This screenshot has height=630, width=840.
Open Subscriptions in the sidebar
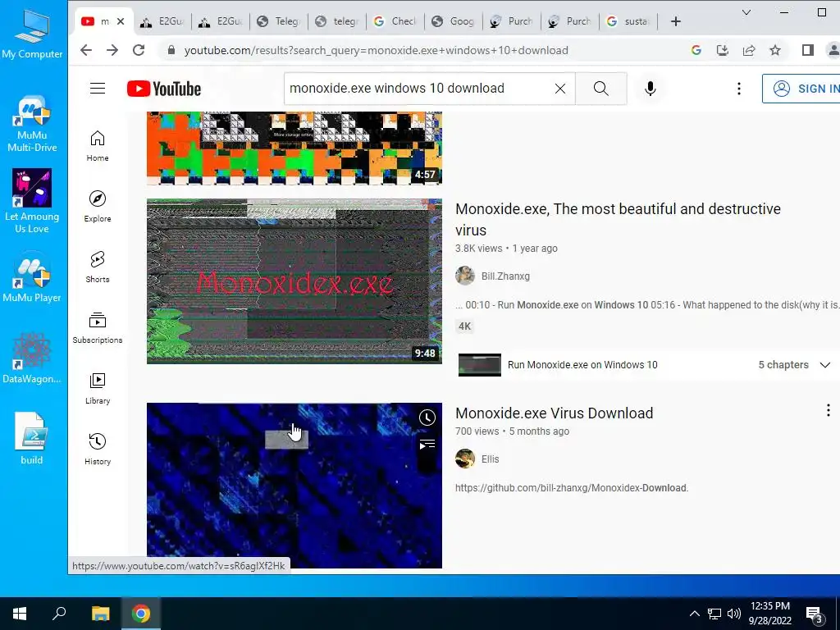[x=98, y=328]
